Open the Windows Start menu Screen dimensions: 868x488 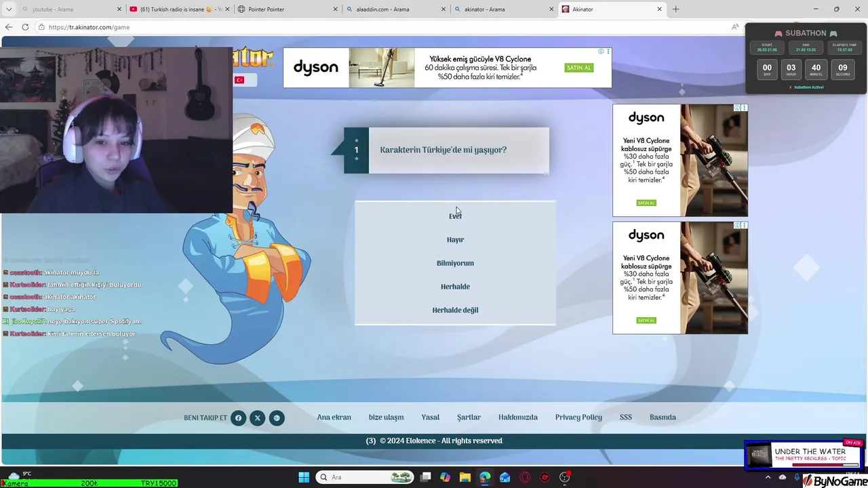(x=304, y=477)
